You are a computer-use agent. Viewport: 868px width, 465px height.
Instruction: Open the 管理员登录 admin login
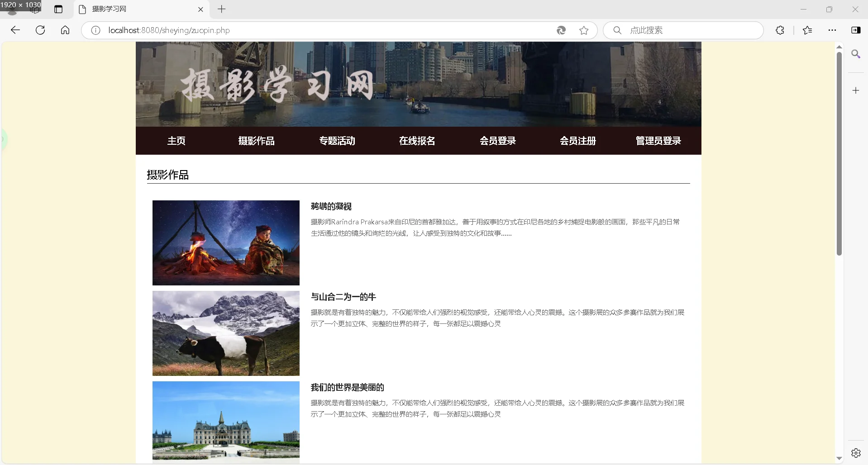[658, 141]
